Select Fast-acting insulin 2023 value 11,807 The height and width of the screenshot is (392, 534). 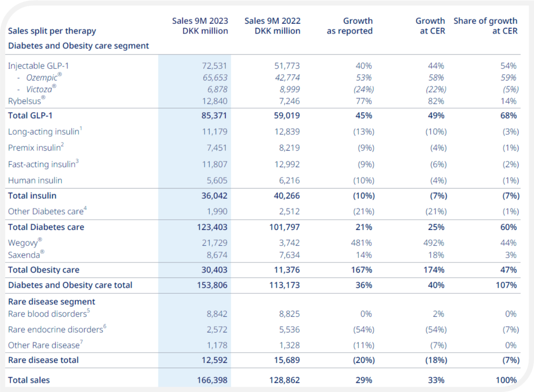[215, 164]
